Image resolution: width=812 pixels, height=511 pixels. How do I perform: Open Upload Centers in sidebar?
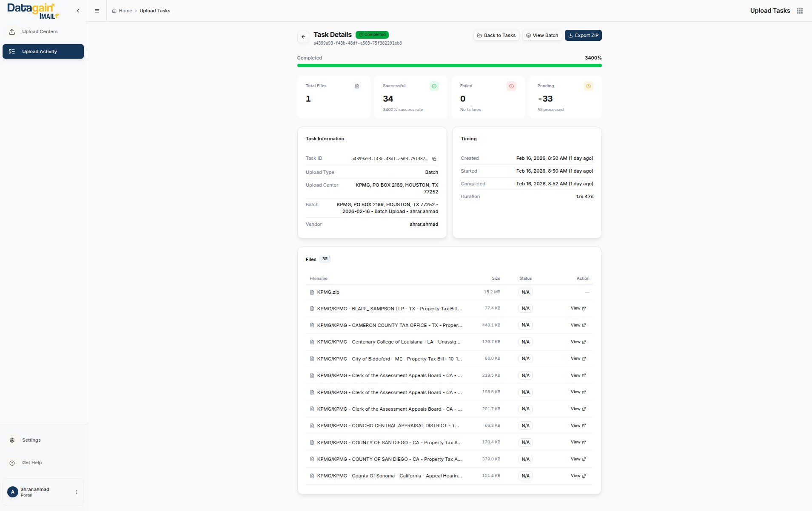[40, 32]
